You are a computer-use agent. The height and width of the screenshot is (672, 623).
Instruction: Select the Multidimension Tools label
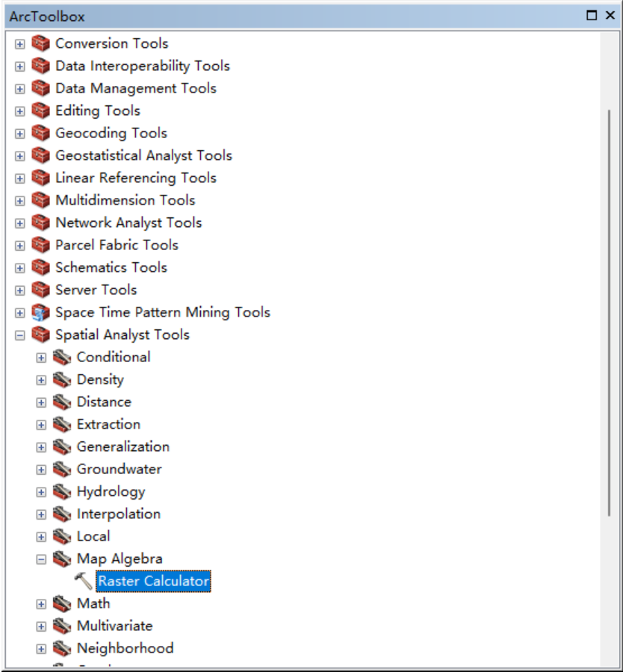(125, 200)
